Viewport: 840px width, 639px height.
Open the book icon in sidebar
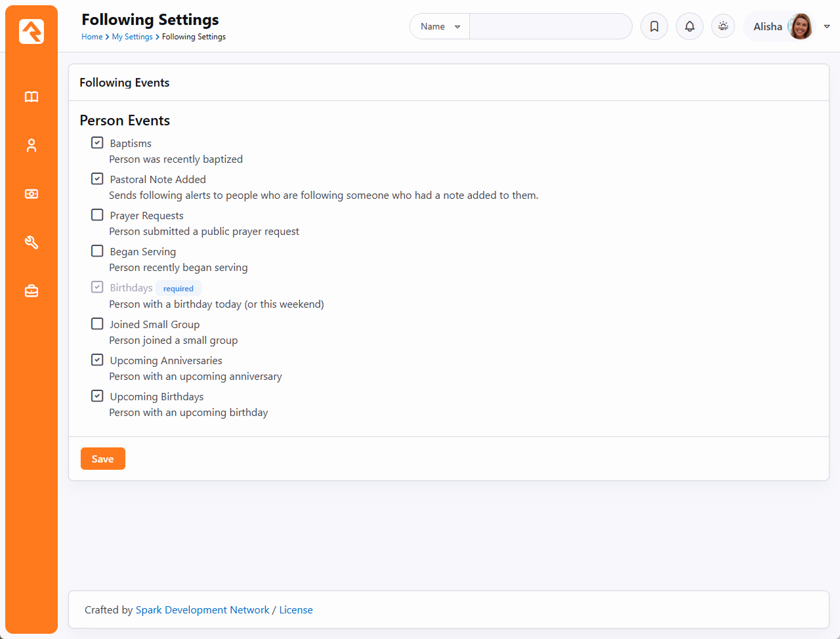coord(31,97)
